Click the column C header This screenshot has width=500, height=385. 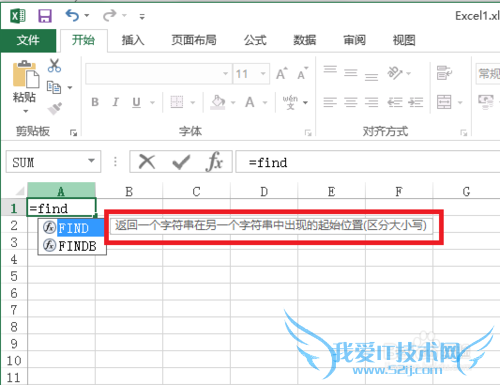coord(196,191)
